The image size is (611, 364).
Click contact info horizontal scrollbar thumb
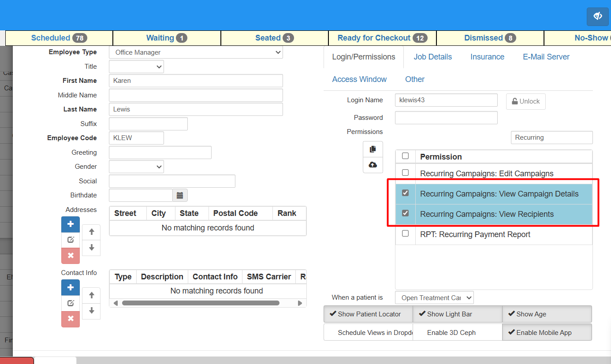click(x=201, y=303)
